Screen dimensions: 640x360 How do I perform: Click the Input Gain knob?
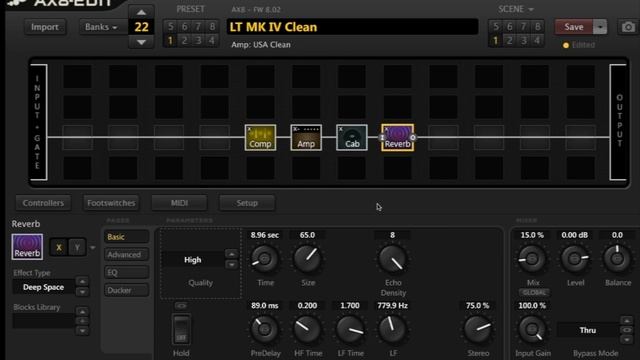(x=532, y=329)
